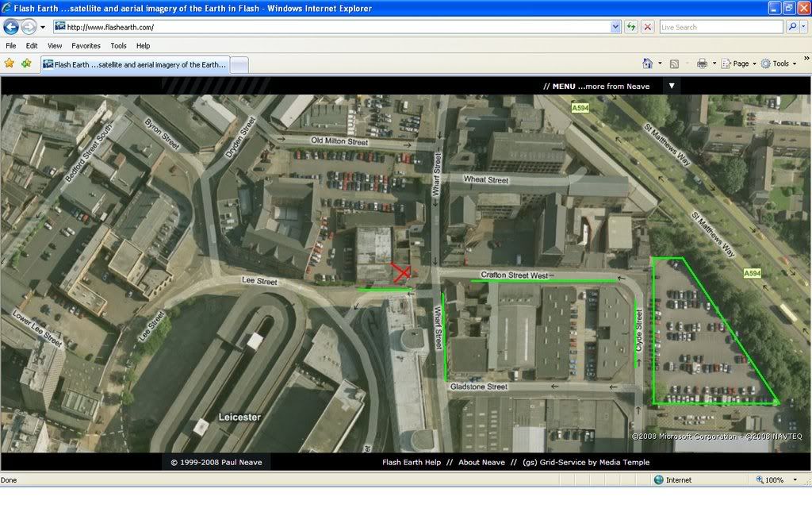Click the Live Search magnifier icon

(x=792, y=27)
